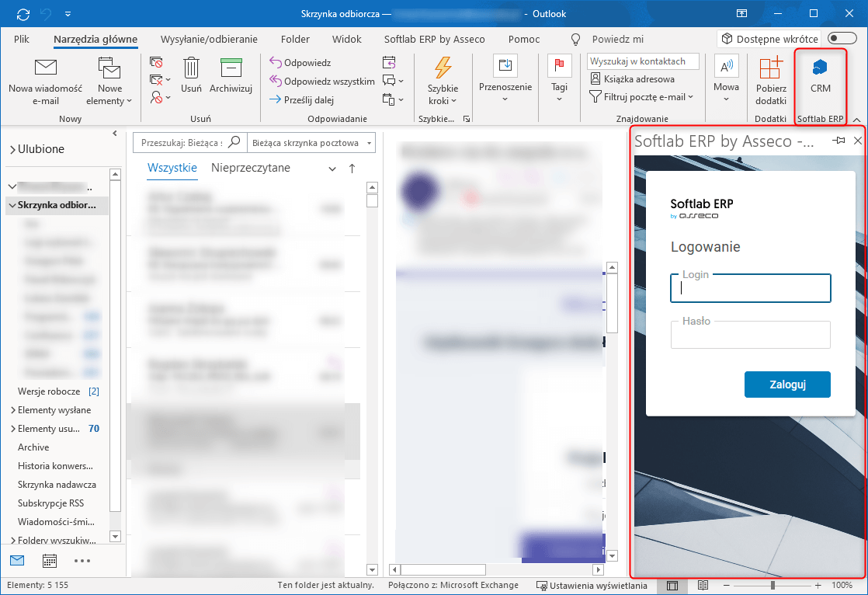The image size is (868, 595).
Task: Click Odpowiedz wszystkim to reply all
Action: click(x=322, y=82)
